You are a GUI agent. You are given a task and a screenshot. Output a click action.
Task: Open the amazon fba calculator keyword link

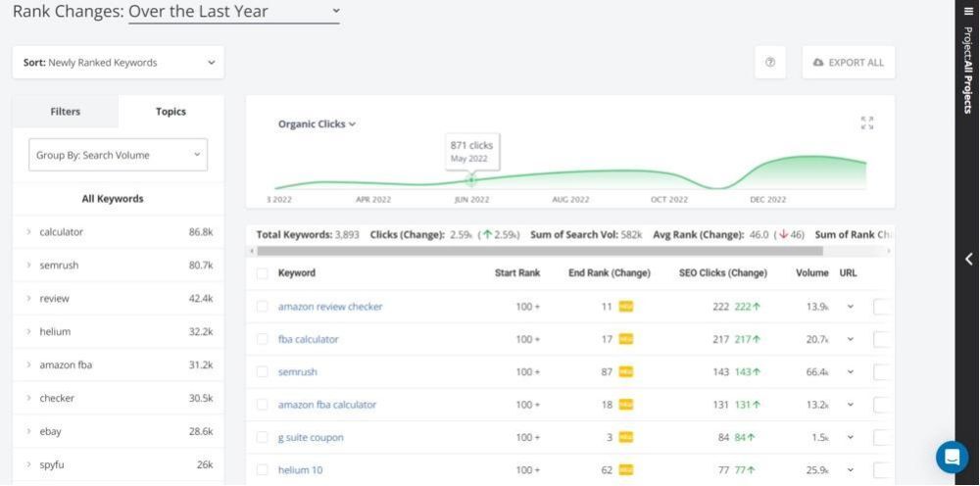coord(327,405)
